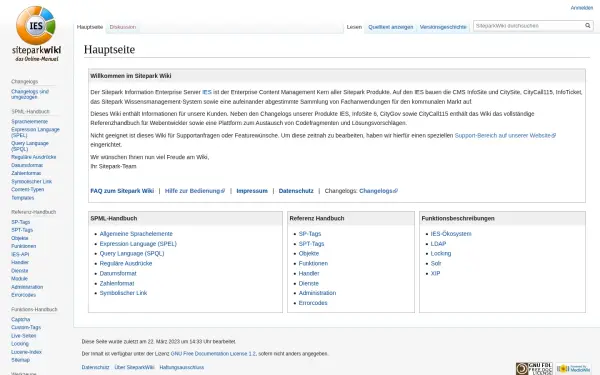Open the Impressum link in the welcome box
Viewport: 600px width, 375px height.
tap(252, 191)
